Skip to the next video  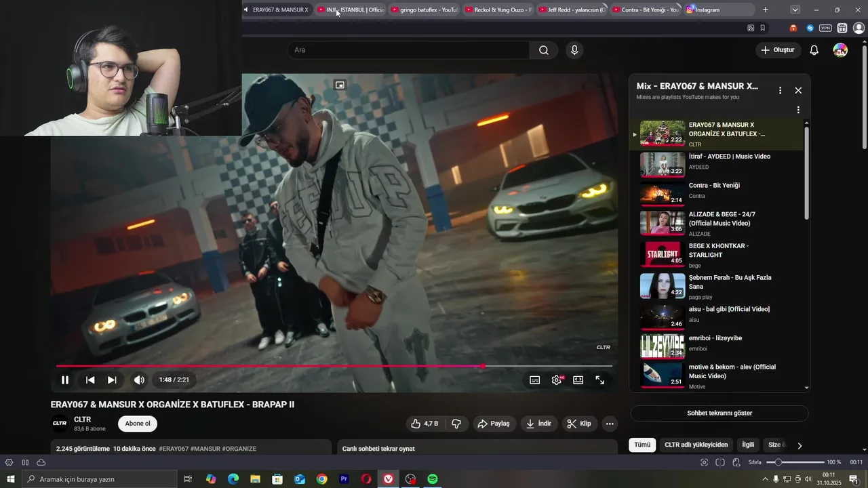point(112,380)
